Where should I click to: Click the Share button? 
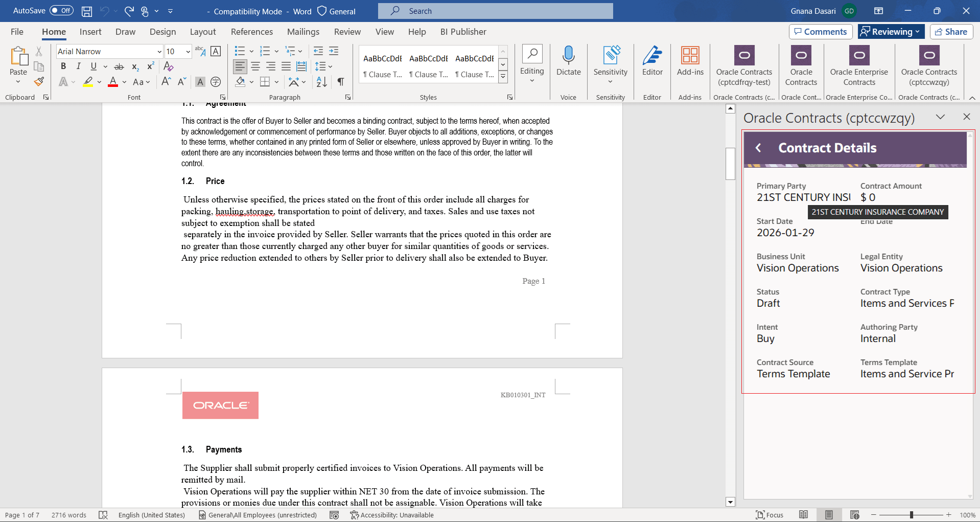coord(951,32)
